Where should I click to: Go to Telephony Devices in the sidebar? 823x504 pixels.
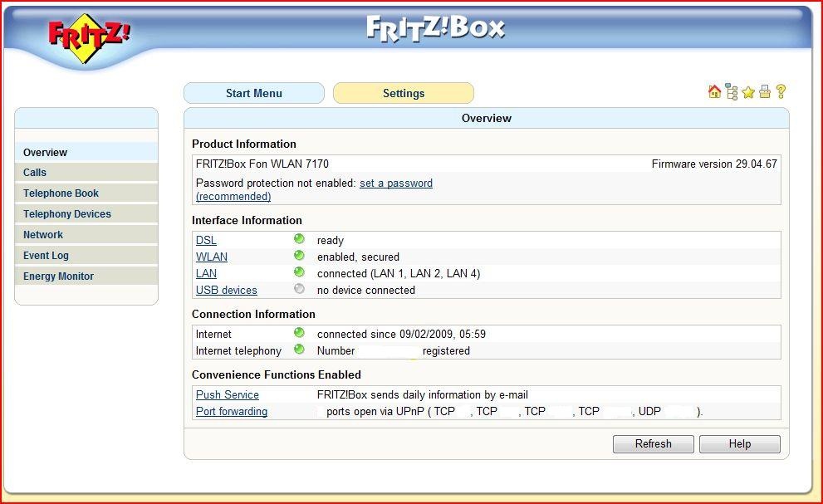pyautogui.click(x=86, y=213)
